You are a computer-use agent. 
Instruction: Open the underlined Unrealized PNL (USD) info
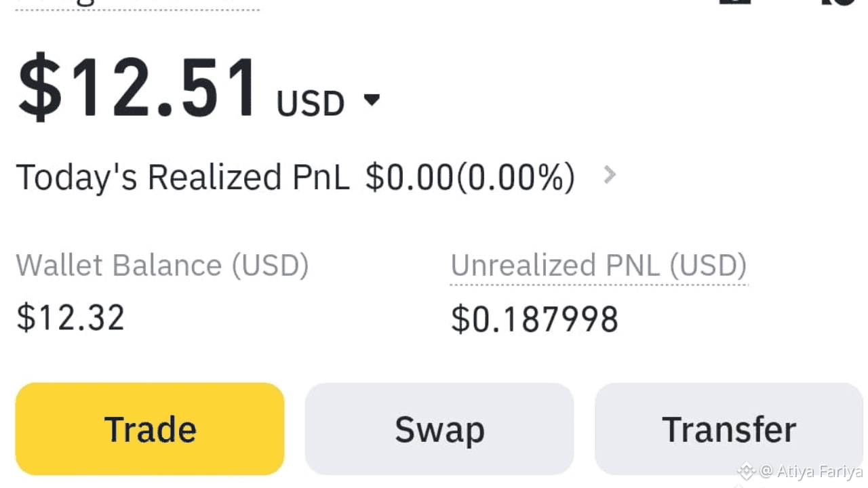pyautogui.click(x=599, y=266)
